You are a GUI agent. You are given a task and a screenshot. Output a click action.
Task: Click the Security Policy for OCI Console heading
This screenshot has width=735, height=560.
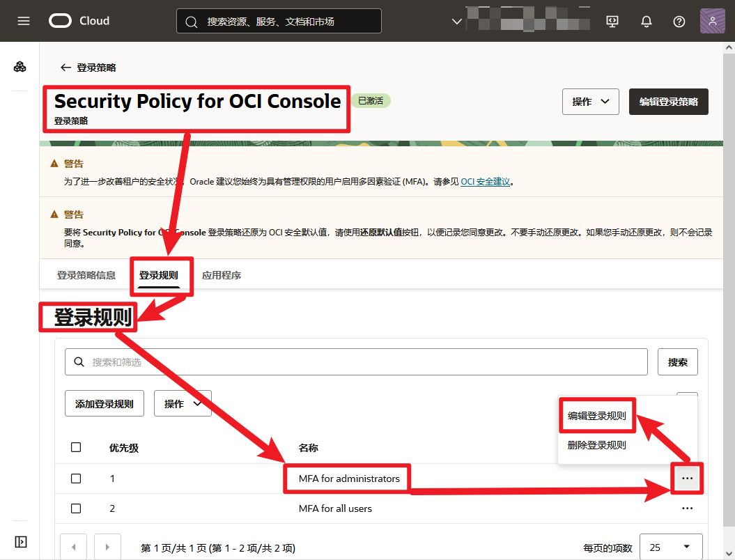197,101
